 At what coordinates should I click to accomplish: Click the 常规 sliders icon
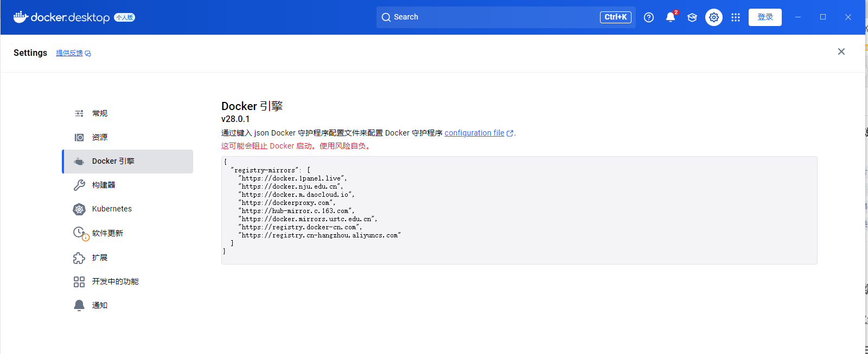pyautogui.click(x=79, y=113)
